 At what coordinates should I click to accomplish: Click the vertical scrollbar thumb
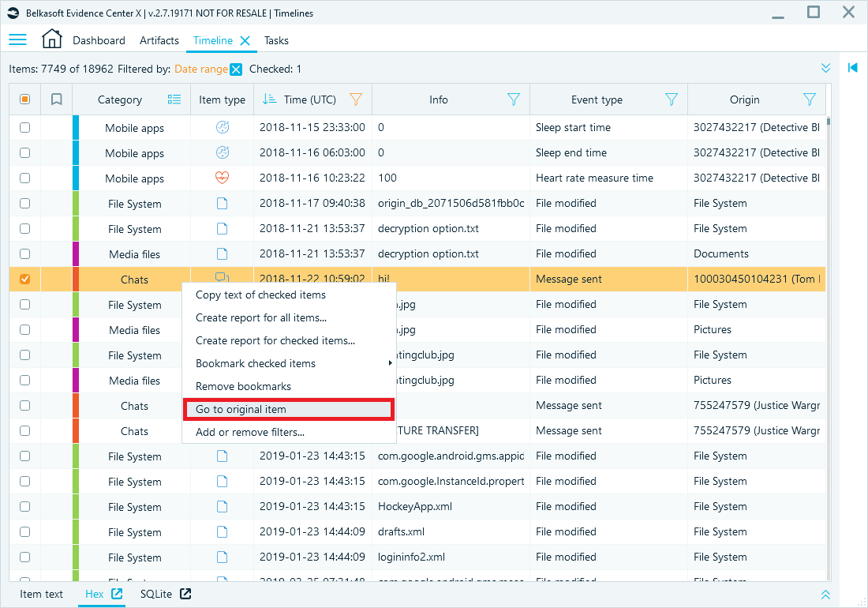click(x=828, y=122)
